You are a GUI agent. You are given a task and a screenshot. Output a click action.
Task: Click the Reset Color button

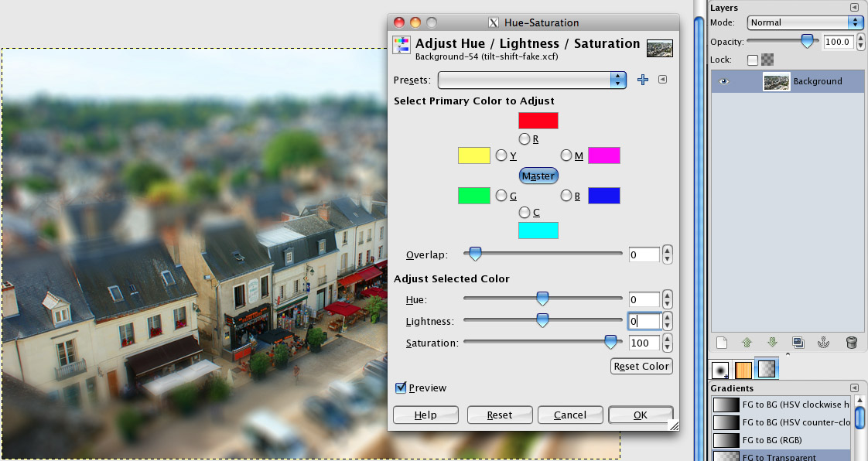tap(641, 367)
